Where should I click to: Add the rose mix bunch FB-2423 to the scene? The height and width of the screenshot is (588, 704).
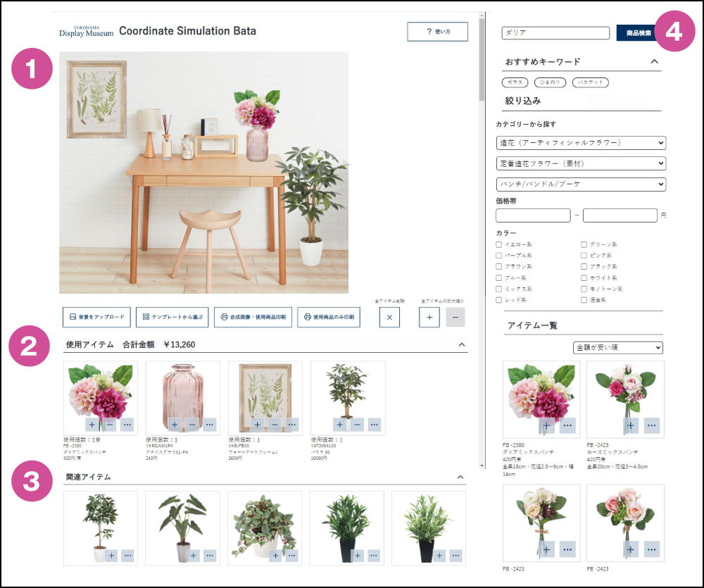(x=631, y=425)
